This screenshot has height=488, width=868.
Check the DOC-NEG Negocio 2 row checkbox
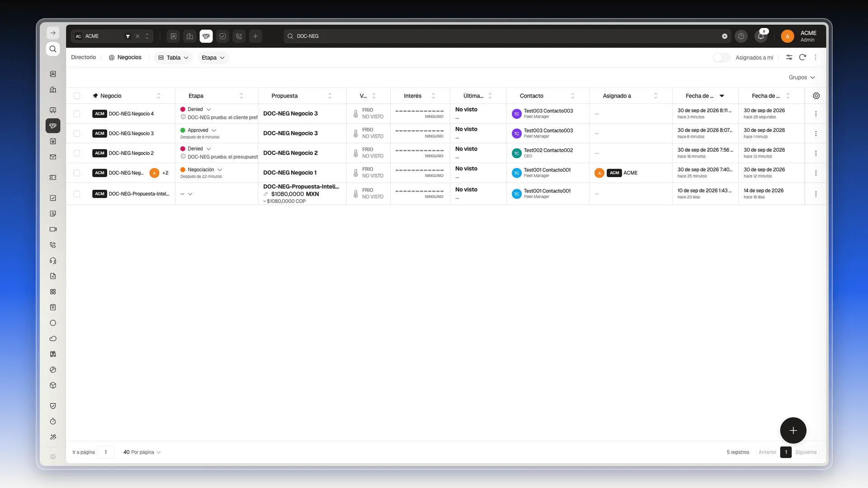click(x=77, y=153)
